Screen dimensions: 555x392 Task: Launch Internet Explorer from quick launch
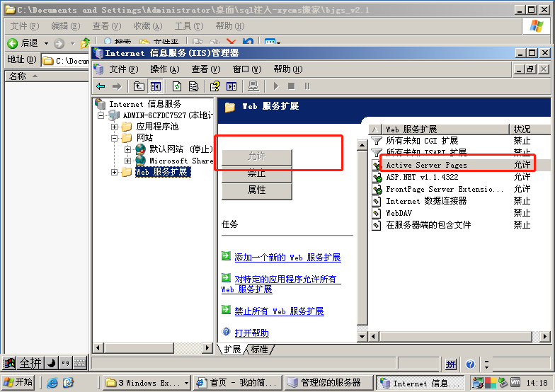point(52,382)
